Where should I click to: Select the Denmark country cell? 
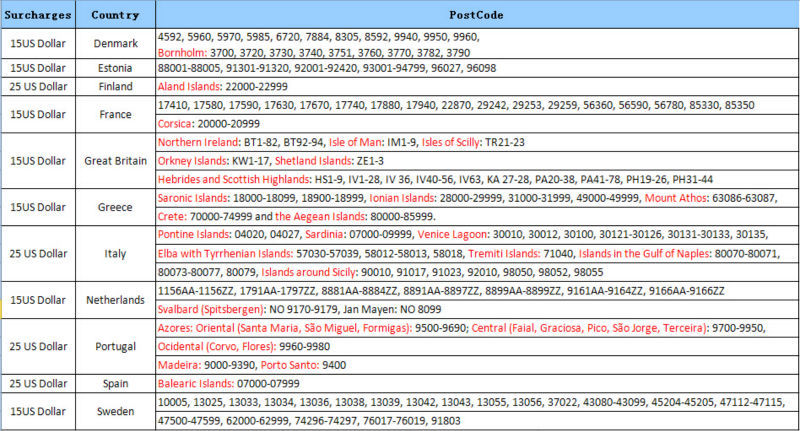click(x=114, y=43)
